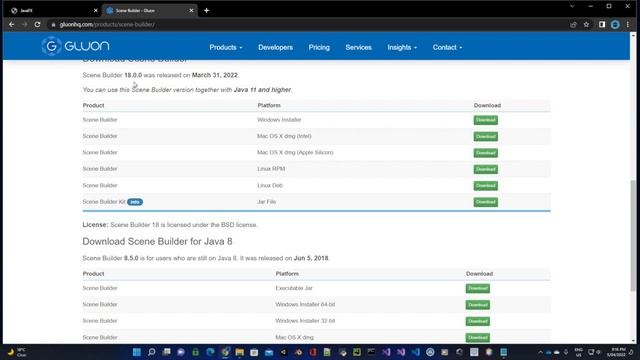Close the JavaFX tab
Screen dimensions: 640x360
[x=96, y=11]
